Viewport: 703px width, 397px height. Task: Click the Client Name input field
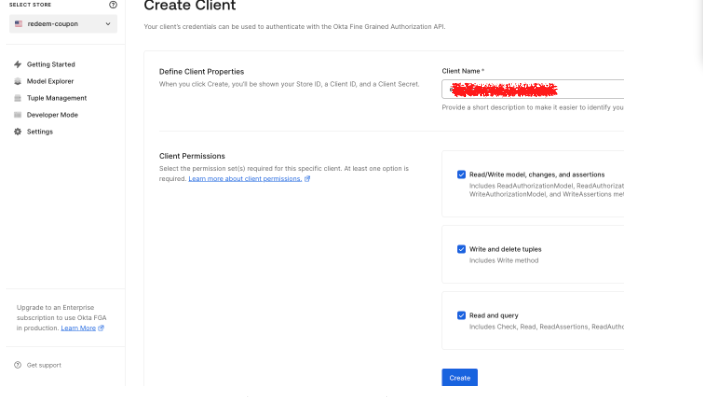(533, 89)
